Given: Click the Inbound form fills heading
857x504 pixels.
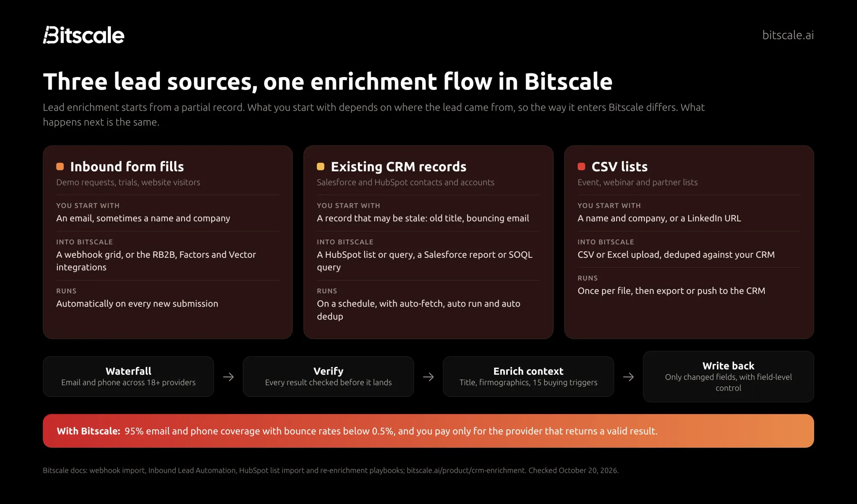Looking at the screenshot, I should pos(127,167).
